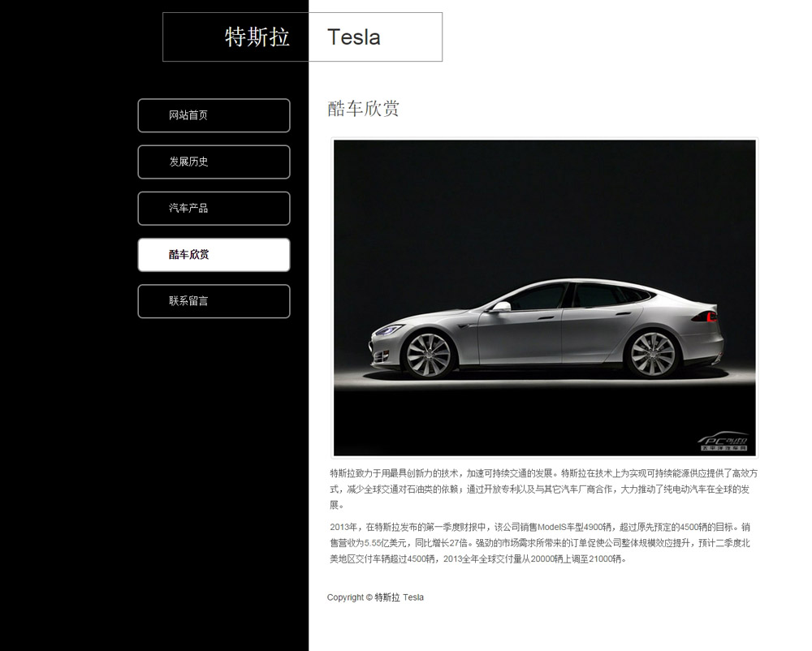
Task: Click the paragraph starting with 特斯拉致力于
Action: pyautogui.click(x=544, y=489)
